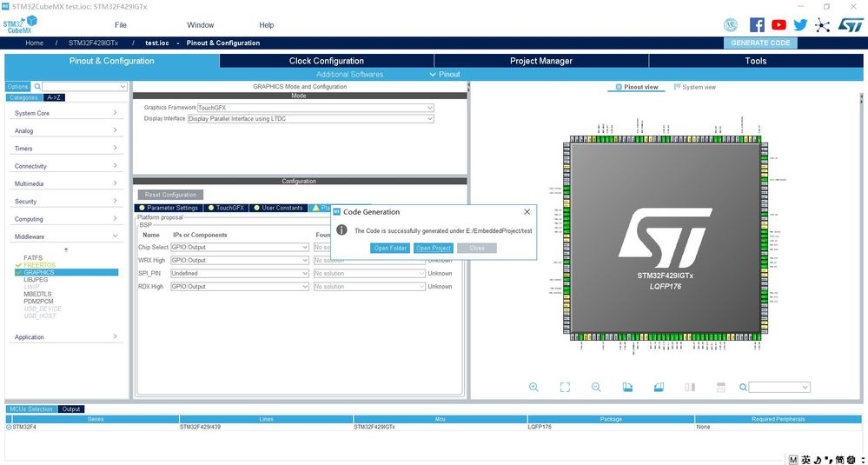Click the small collapse arrow above FATFS

click(x=66, y=249)
